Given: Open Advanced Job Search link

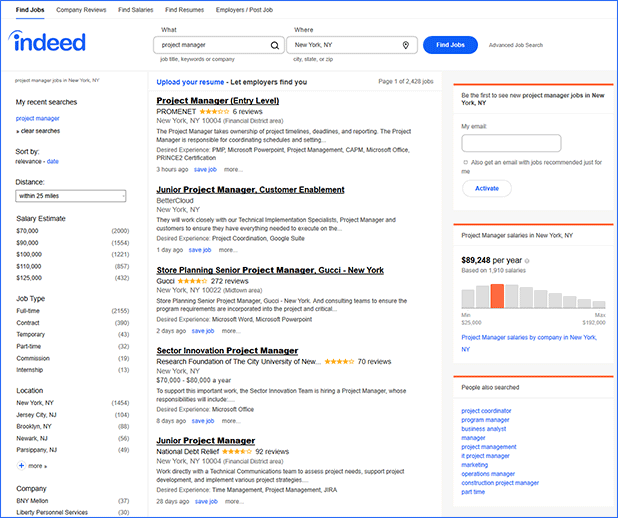Looking at the screenshot, I should tap(516, 45).
